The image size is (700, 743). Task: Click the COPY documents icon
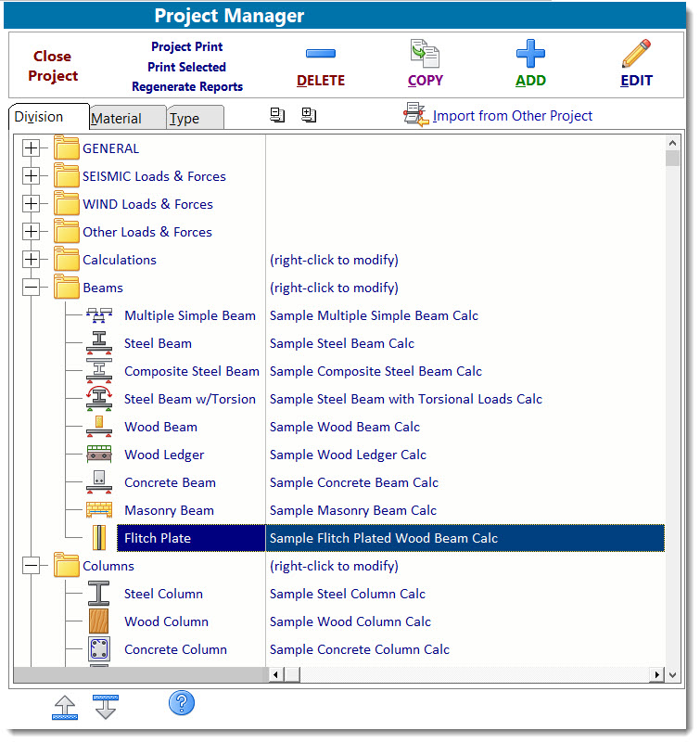coord(425,54)
